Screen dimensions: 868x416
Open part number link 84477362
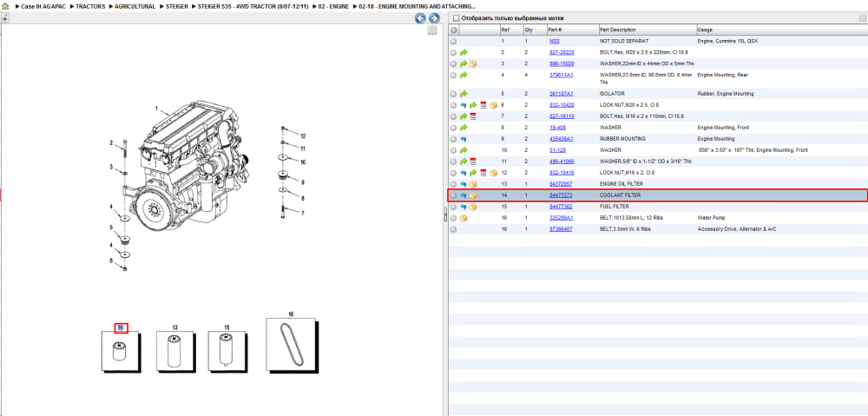point(561,207)
